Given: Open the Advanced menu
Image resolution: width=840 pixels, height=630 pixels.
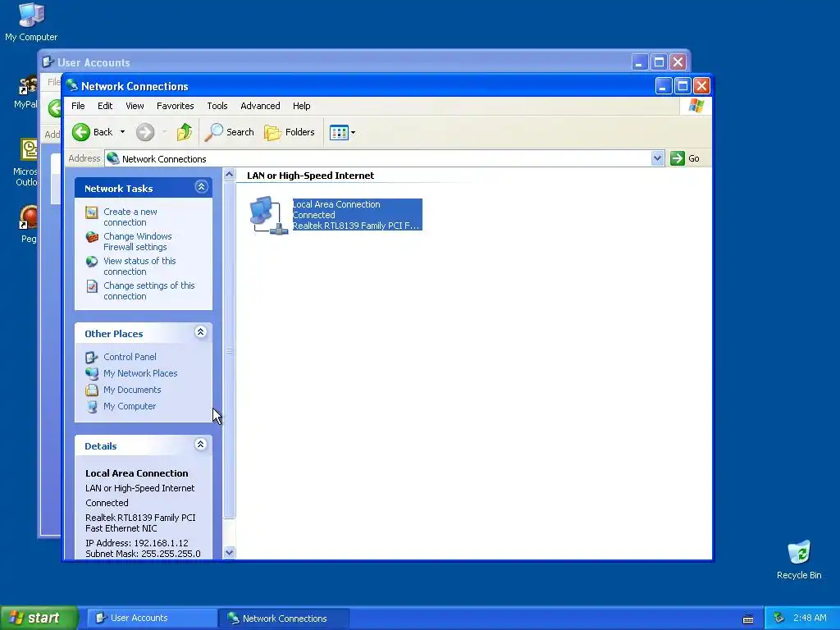Looking at the screenshot, I should pyautogui.click(x=260, y=106).
